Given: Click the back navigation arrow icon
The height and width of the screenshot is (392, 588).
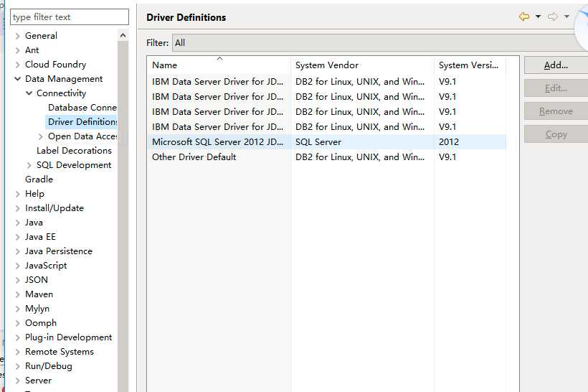Looking at the screenshot, I should click(x=524, y=17).
